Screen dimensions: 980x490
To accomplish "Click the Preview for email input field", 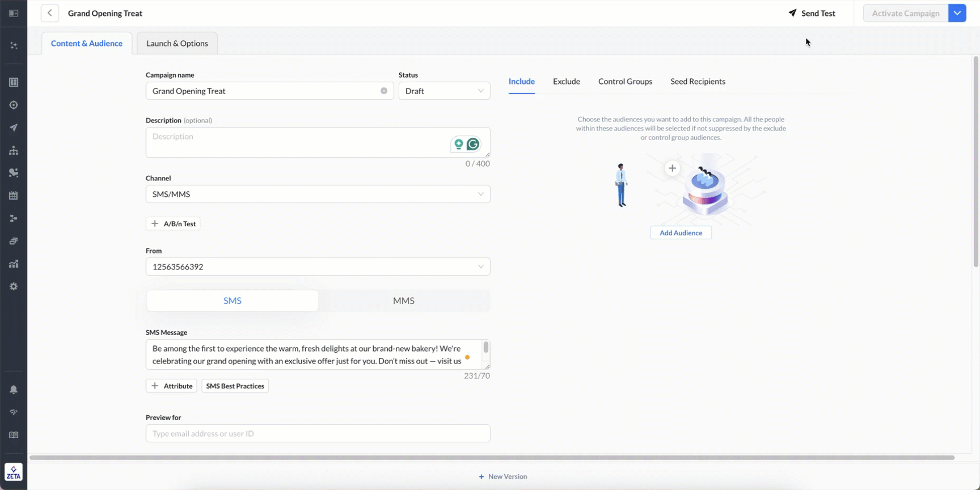I will pyautogui.click(x=318, y=433).
